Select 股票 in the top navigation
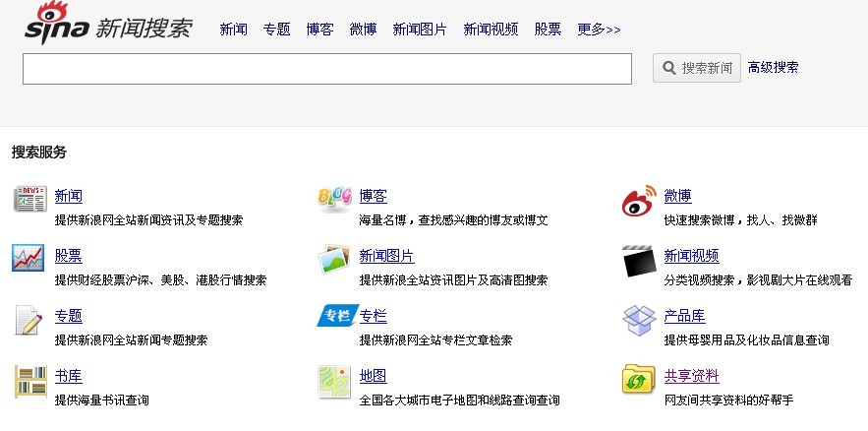Screen dimensions: 868x431 (548, 30)
